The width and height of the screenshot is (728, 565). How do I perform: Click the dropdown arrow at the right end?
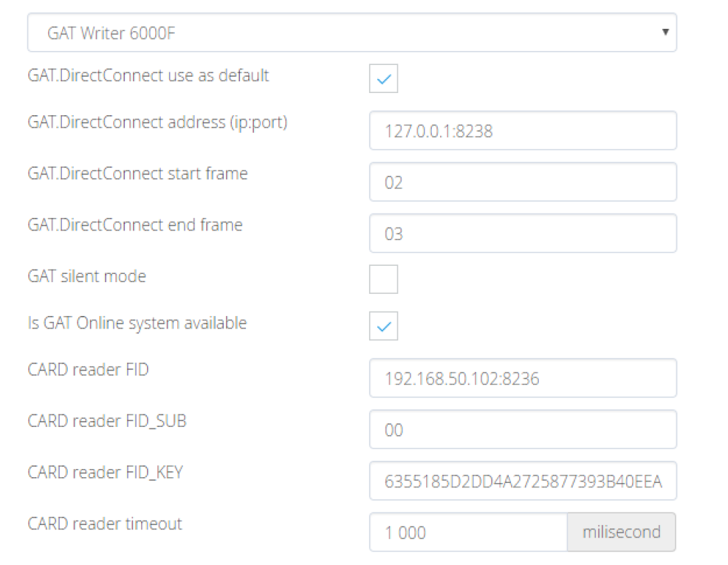[665, 32]
